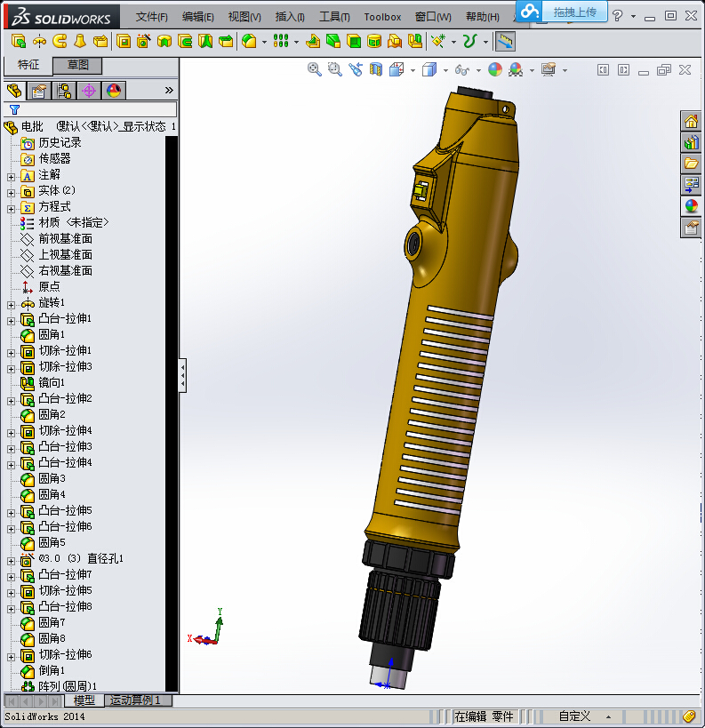Open the 插入(I) menu
The width and height of the screenshot is (705, 728).
(x=290, y=17)
